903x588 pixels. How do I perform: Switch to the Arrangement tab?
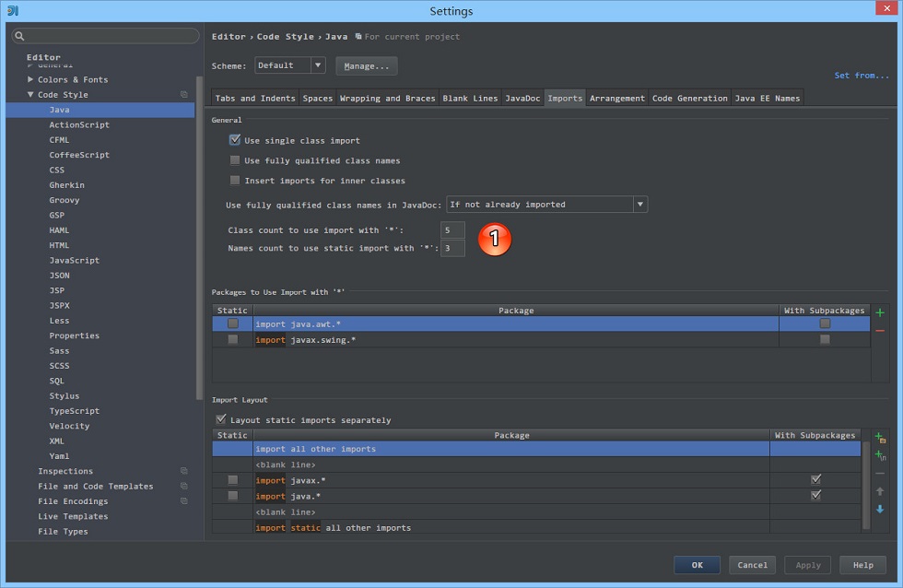[616, 98]
